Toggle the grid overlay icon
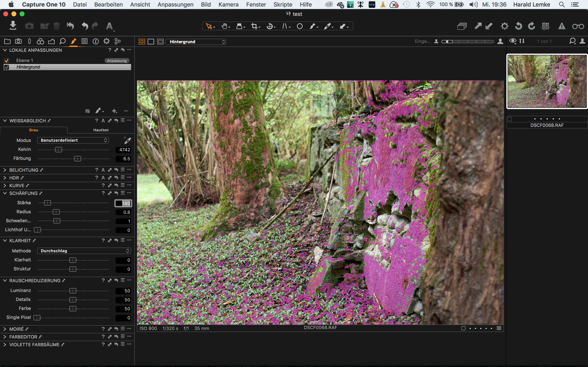Viewport: 588px width, 367px height. tap(546, 26)
